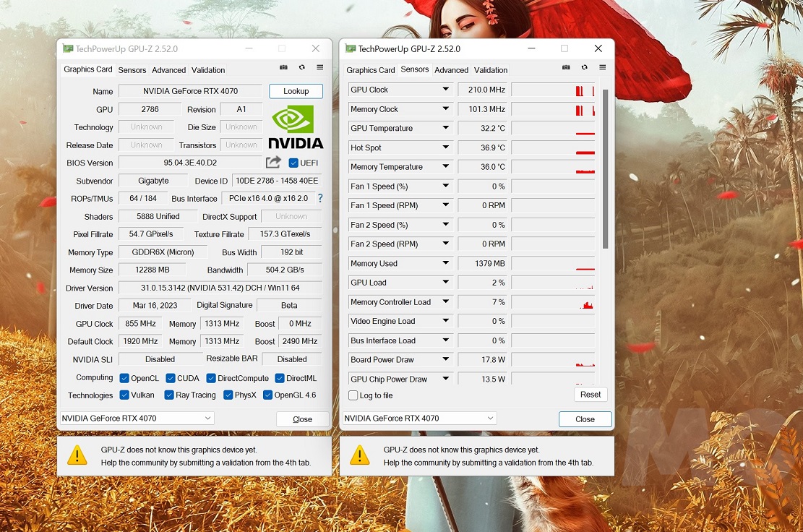The width and height of the screenshot is (803, 532).
Task: Click the Bus Interface question mark icon
Action: [x=320, y=198]
